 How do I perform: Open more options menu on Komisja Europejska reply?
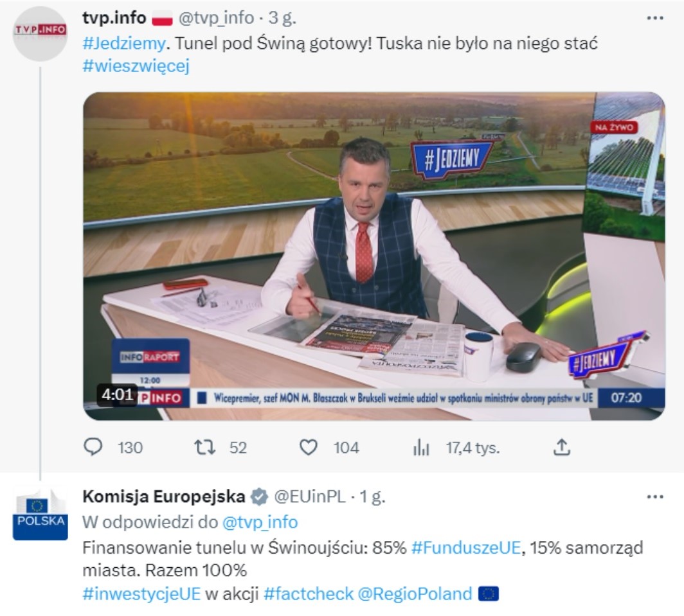pos(655,497)
